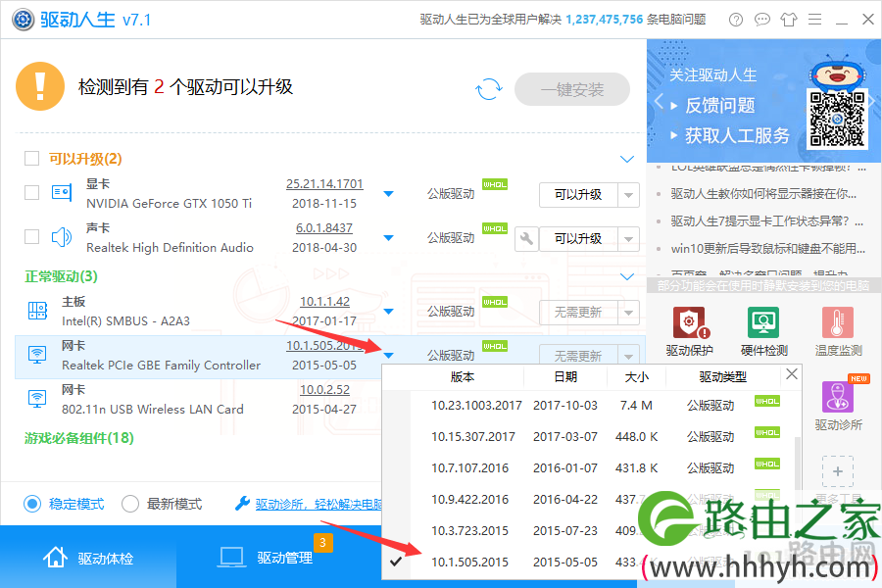Image resolution: width=882 pixels, height=588 pixels.
Task: Open 驱动保护 tool
Action: pyautogui.click(x=689, y=332)
